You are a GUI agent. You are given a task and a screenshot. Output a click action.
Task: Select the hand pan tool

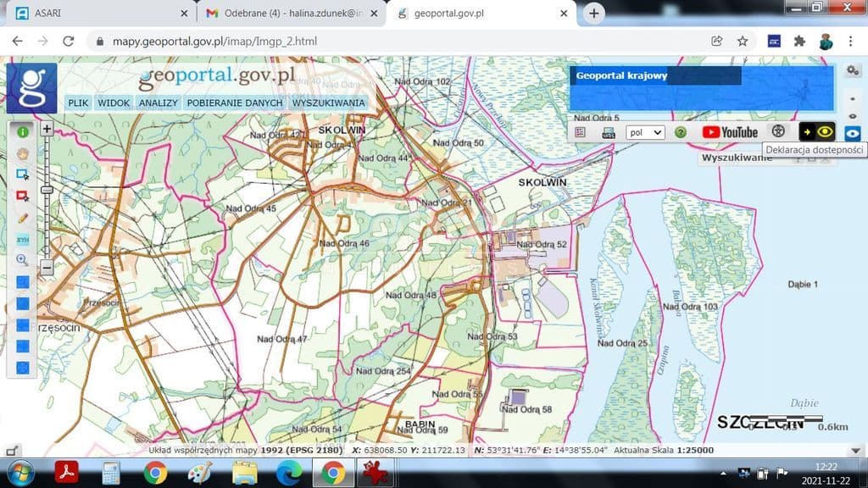[x=23, y=153]
